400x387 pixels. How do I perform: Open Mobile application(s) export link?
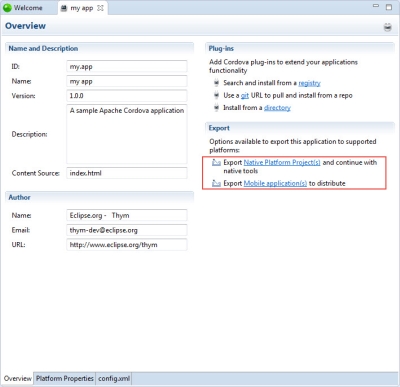pos(275,183)
